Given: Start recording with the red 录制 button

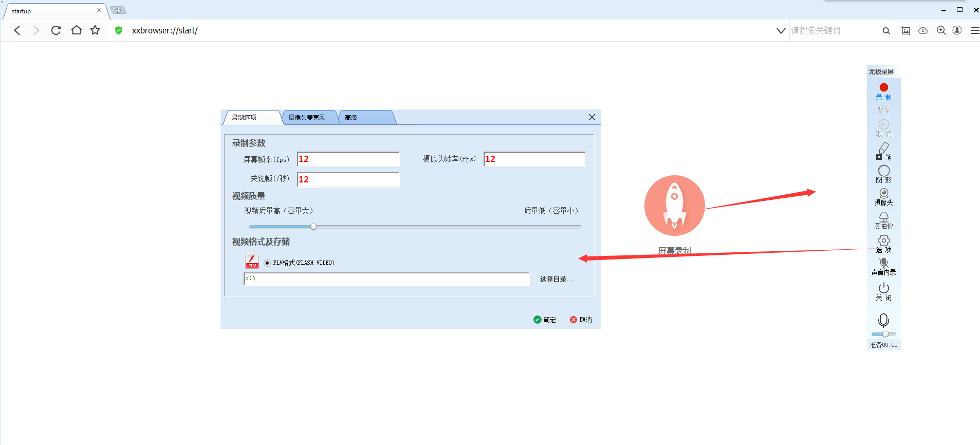Looking at the screenshot, I should coord(883,91).
